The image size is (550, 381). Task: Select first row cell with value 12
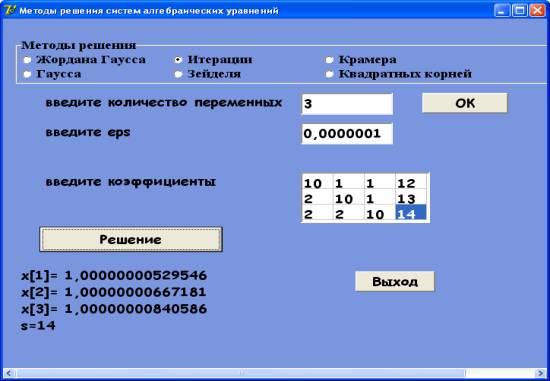tap(411, 182)
